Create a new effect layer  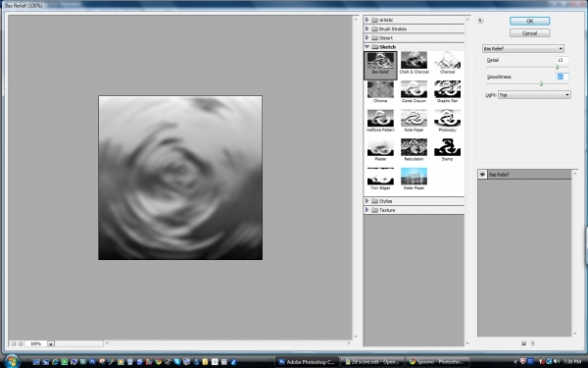point(523,342)
